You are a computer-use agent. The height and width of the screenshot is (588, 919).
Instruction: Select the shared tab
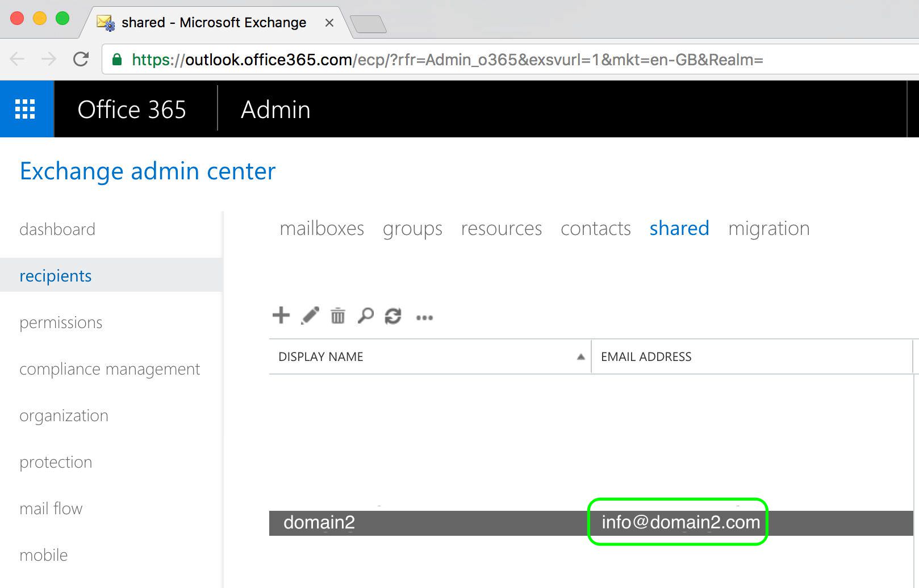[x=679, y=228]
